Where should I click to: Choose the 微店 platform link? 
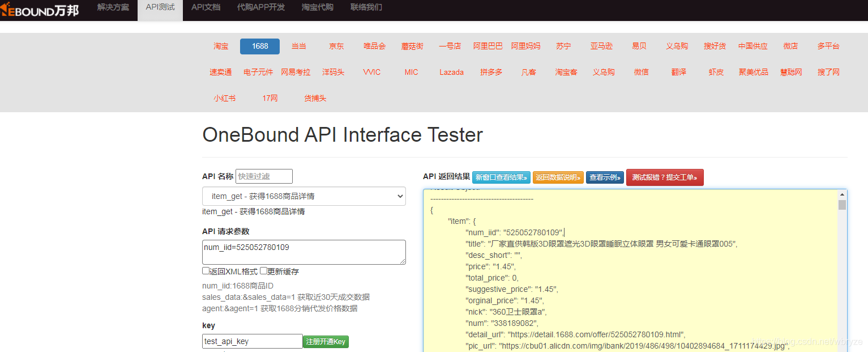pyautogui.click(x=791, y=46)
